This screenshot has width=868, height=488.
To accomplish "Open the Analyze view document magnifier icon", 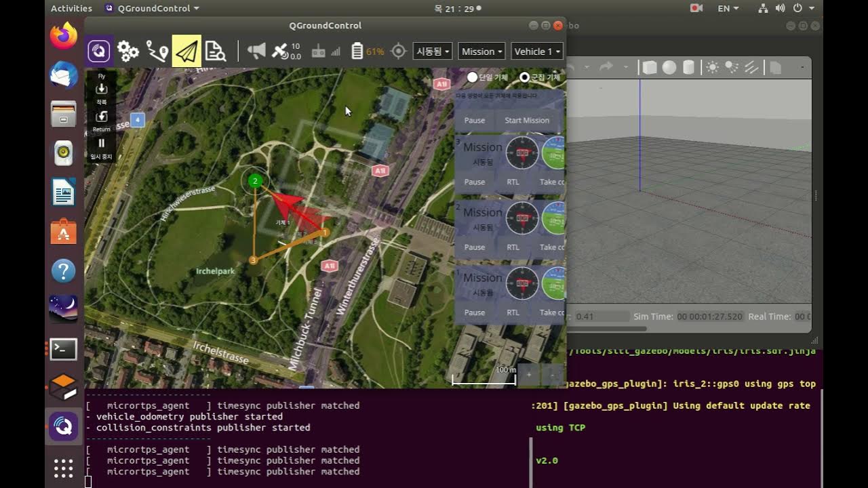I will (216, 51).
